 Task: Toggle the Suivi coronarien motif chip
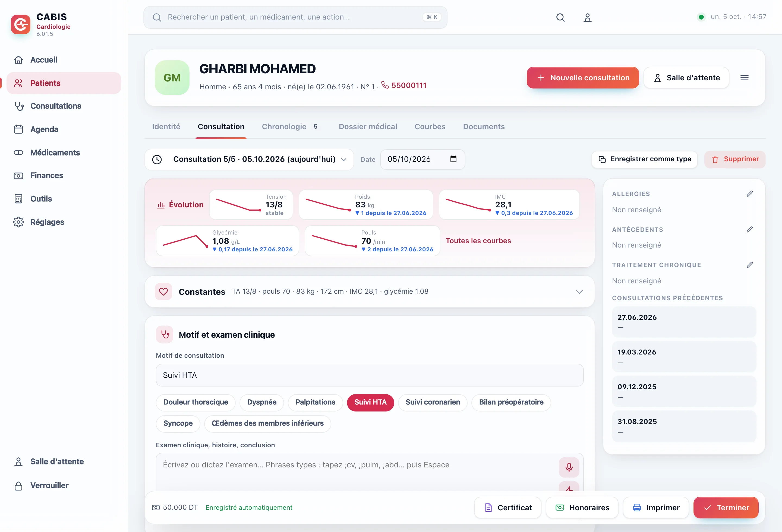433,402
